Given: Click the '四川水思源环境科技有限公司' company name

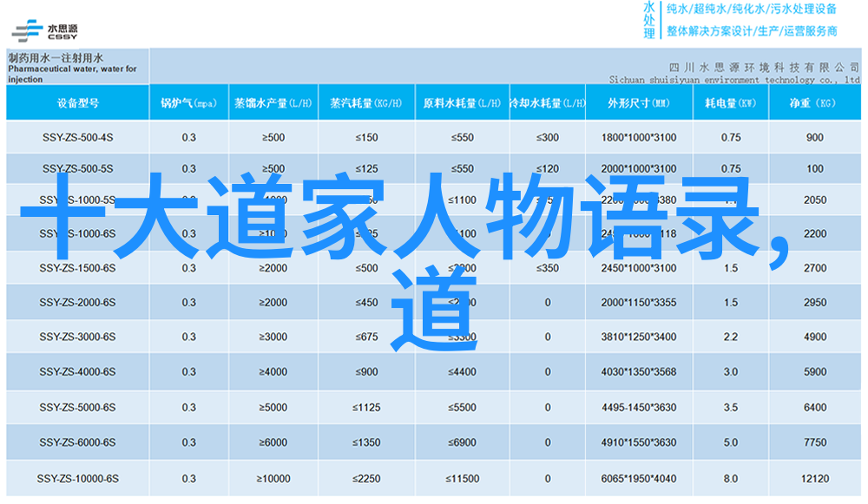Looking at the screenshot, I should click(x=763, y=68).
